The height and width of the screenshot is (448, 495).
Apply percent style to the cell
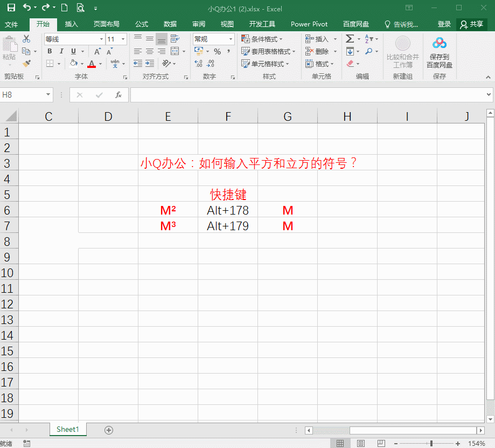click(217, 52)
